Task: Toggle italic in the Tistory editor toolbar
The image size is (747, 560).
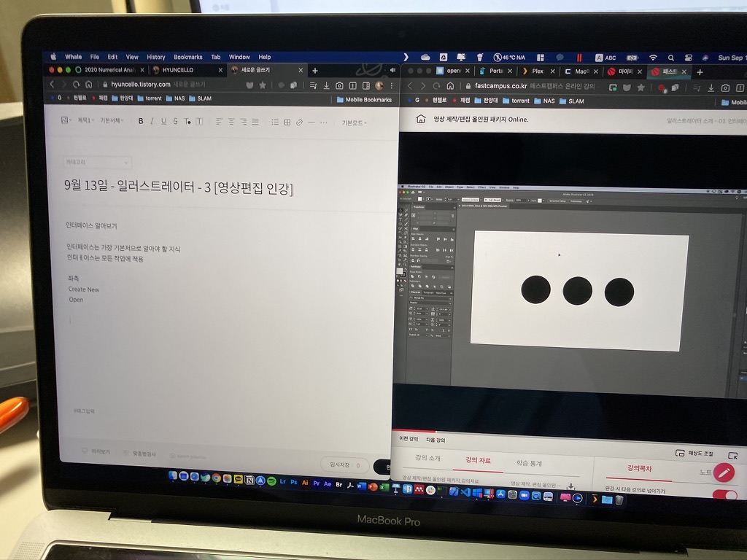Action: click(152, 122)
